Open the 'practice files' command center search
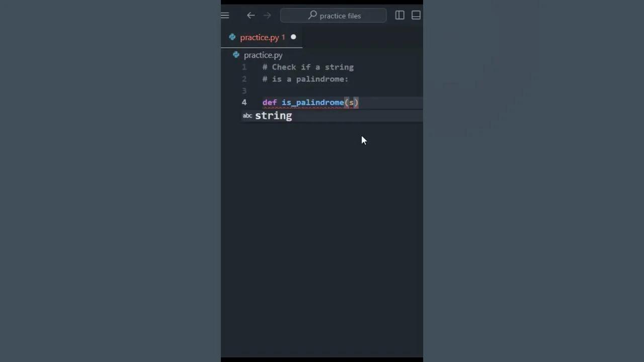644x362 pixels. pos(334,16)
